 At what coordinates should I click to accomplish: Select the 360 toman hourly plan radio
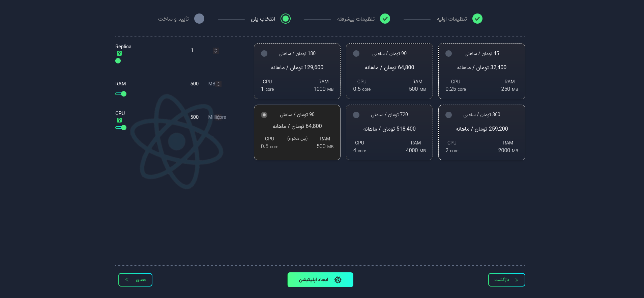click(448, 115)
